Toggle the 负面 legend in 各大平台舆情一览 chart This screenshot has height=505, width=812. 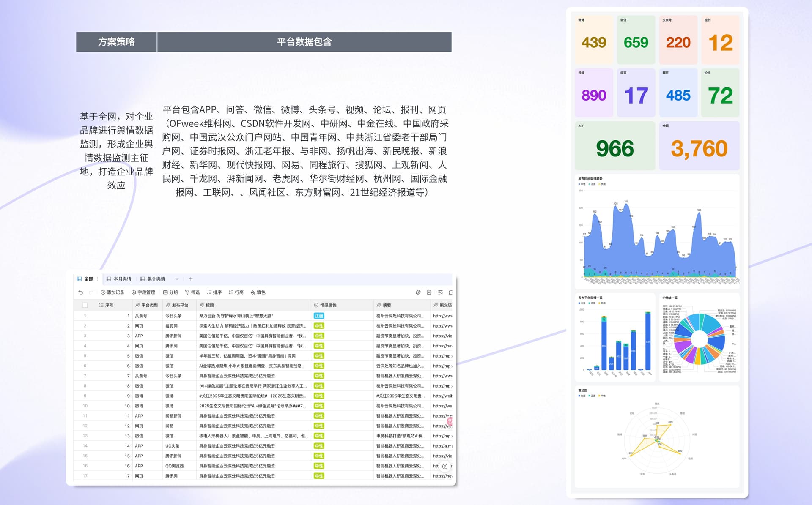(603, 303)
